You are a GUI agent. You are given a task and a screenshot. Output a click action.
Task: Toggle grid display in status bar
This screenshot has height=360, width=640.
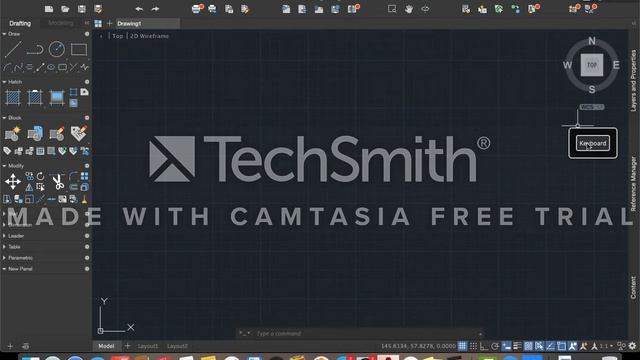462,346
